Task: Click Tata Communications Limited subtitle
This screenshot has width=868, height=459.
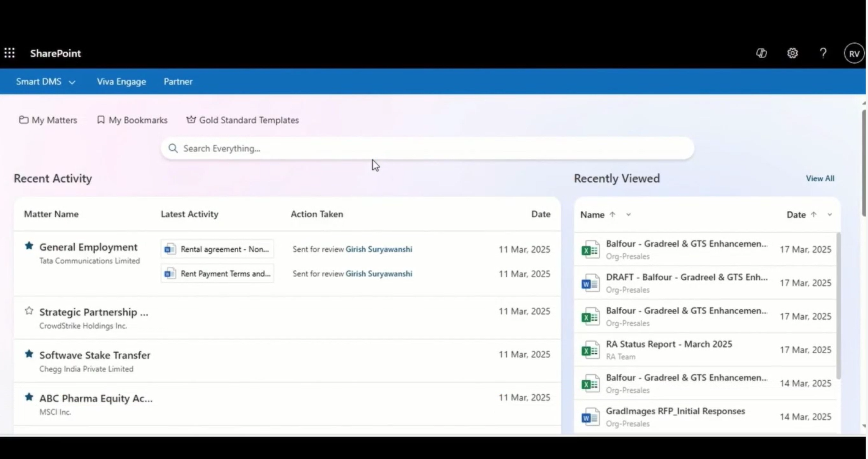Action: [x=89, y=261]
